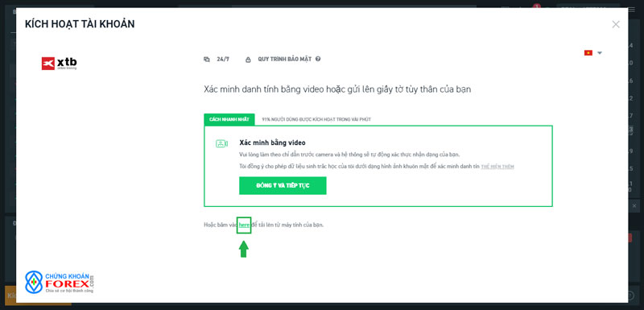Select the CÁCH NHANH NHẤT tab
The height and width of the screenshot is (310, 644).
tap(229, 119)
